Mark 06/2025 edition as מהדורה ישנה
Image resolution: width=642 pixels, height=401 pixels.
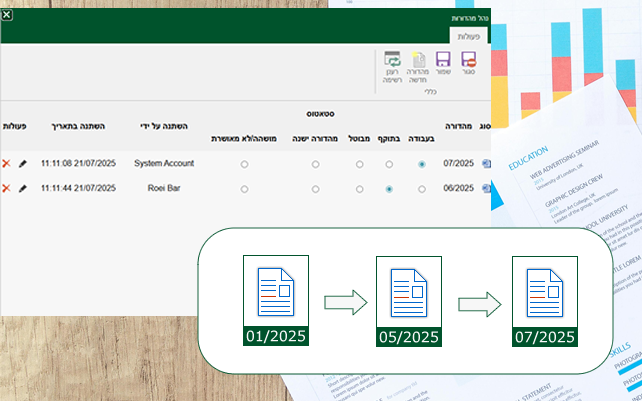[316, 188]
